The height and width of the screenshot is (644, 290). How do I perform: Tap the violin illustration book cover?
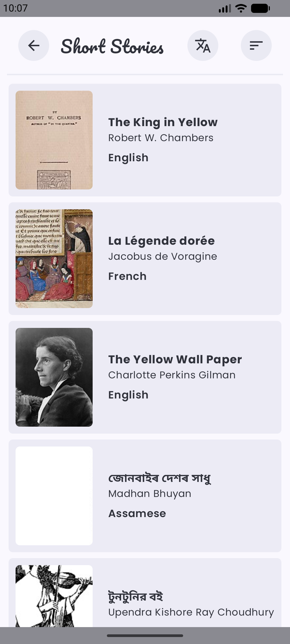coord(54,596)
